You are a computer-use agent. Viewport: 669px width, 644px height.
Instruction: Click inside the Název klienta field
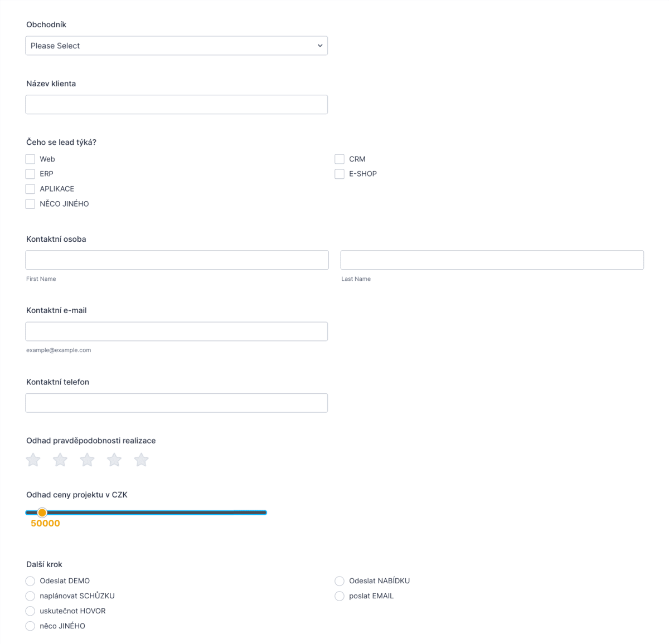coord(176,104)
